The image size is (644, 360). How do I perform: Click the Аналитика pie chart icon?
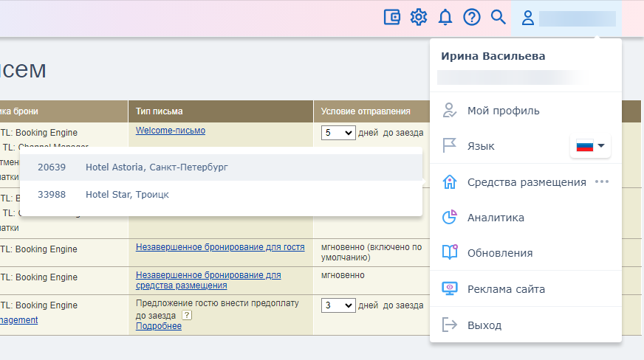(449, 217)
